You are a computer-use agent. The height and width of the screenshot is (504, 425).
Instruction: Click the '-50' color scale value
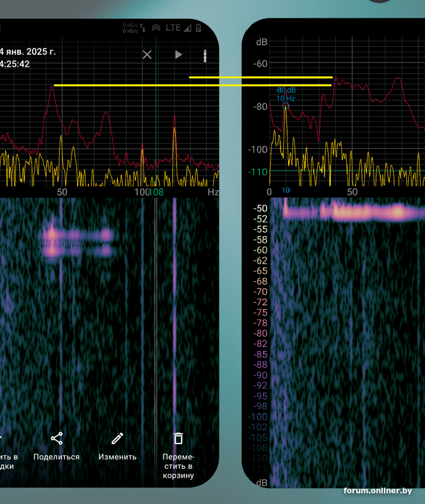[x=260, y=209]
